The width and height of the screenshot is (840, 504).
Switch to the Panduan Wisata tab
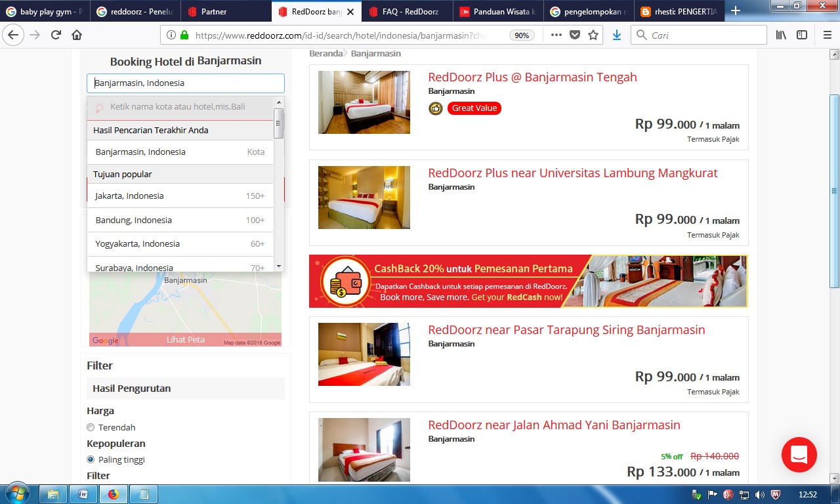coord(497,11)
